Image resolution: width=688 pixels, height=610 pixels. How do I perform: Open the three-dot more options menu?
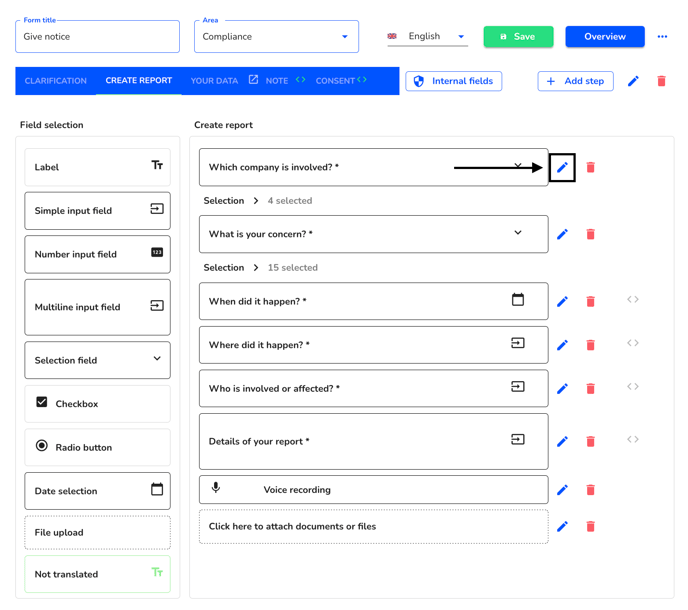[x=663, y=36]
